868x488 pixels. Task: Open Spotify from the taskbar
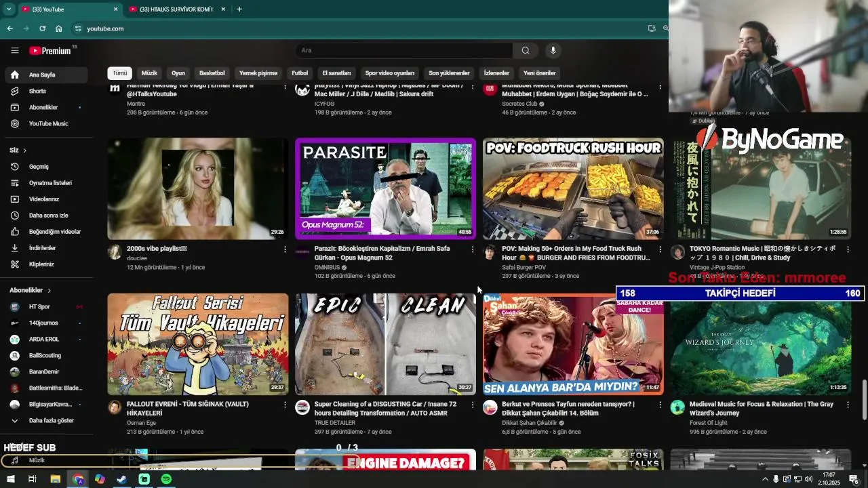click(x=166, y=479)
